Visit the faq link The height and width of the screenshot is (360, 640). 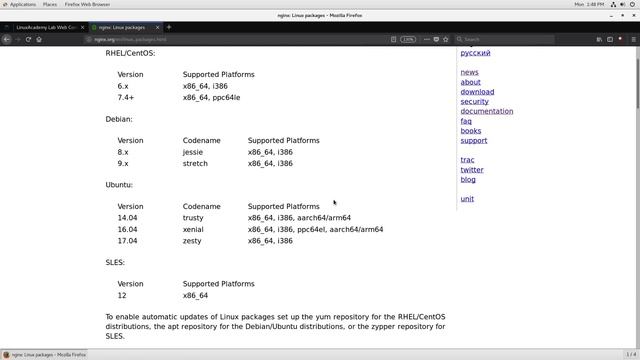(466, 121)
